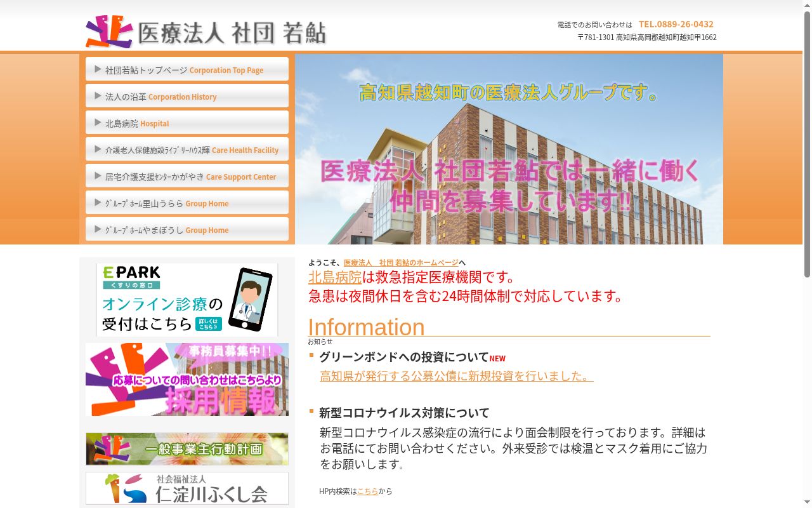
Task: Click arrow icon beside 北島病院 Hospital
Action: (98, 123)
